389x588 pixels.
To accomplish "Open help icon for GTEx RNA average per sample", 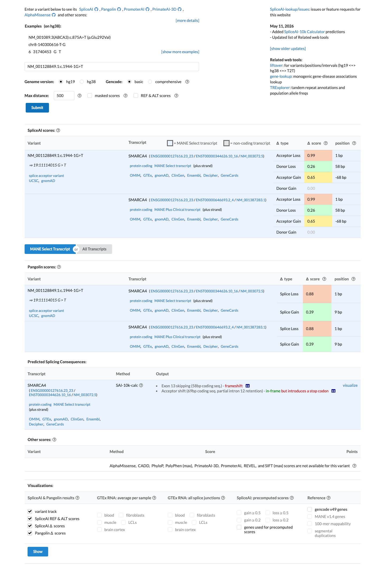I will tap(154, 498).
